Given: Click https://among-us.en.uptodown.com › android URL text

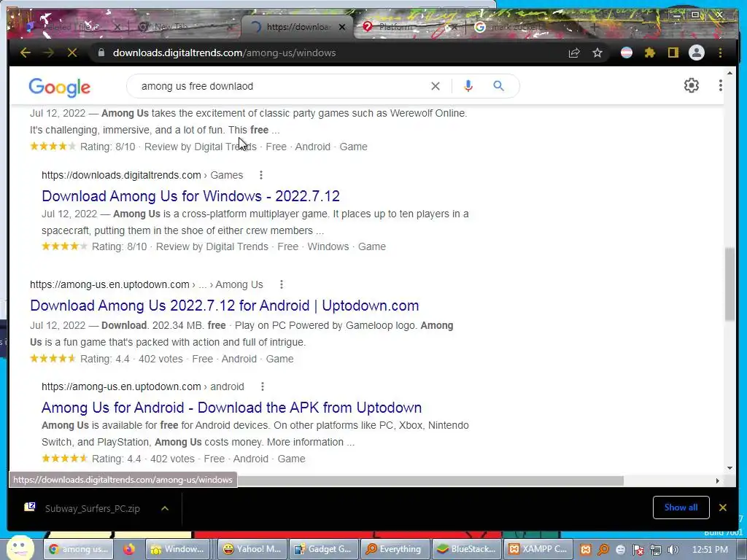Looking at the screenshot, I should tap(142, 386).
